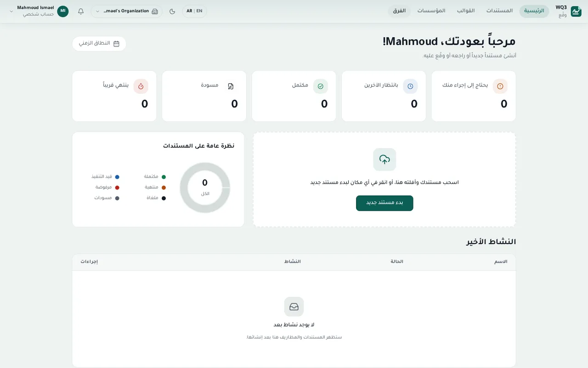The height and width of the screenshot is (368, 588).
Task: Click the لا يوجد نشاط بعد text
Action: [x=294, y=325]
